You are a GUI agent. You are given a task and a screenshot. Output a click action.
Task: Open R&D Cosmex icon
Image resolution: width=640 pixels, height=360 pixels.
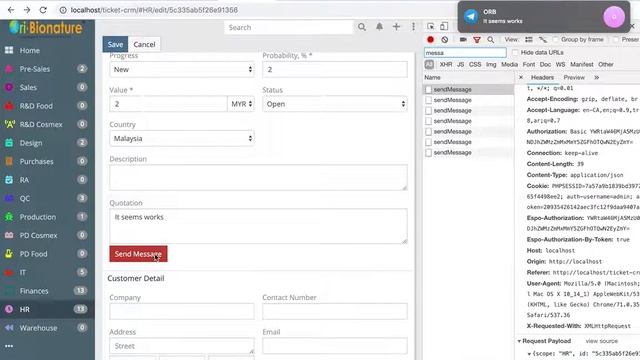9,124
